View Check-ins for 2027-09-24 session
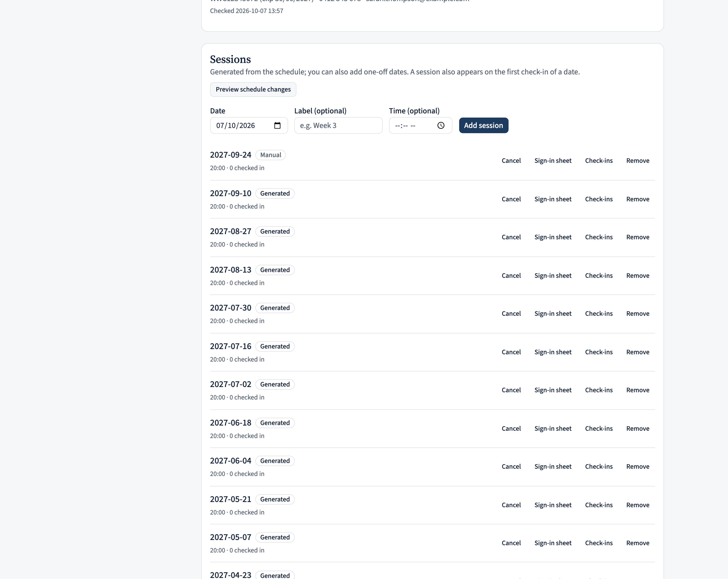Screen dimensions: 728x579 [x=599, y=160]
